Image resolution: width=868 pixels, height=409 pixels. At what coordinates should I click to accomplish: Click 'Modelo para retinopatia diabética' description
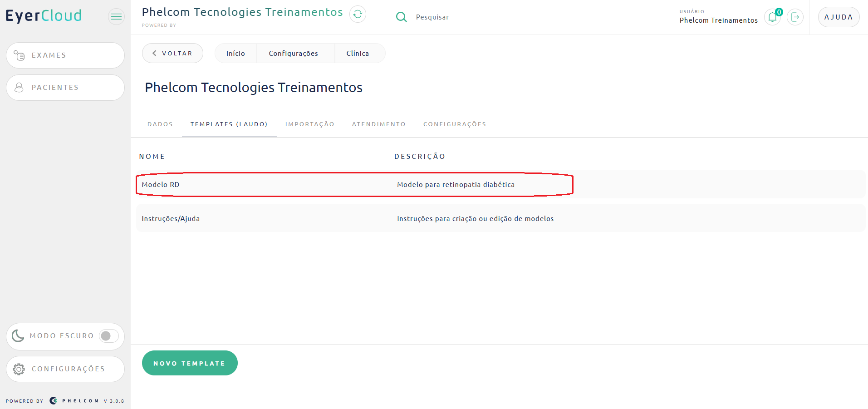pyautogui.click(x=456, y=185)
